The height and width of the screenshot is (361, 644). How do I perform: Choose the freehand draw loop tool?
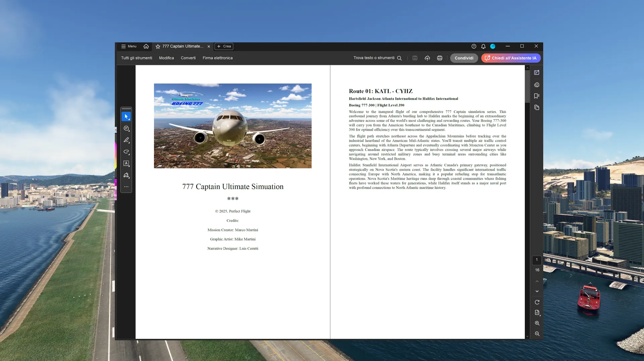pyautogui.click(x=126, y=152)
